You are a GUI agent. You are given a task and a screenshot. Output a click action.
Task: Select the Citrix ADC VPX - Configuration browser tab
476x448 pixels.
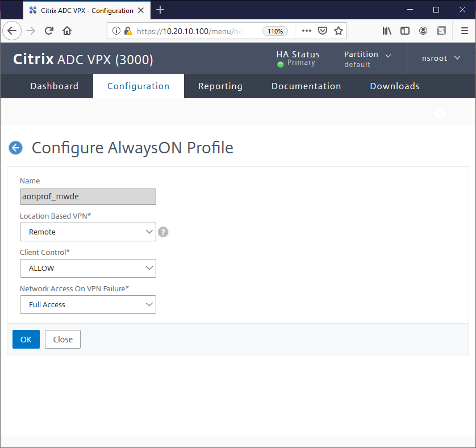pos(86,10)
